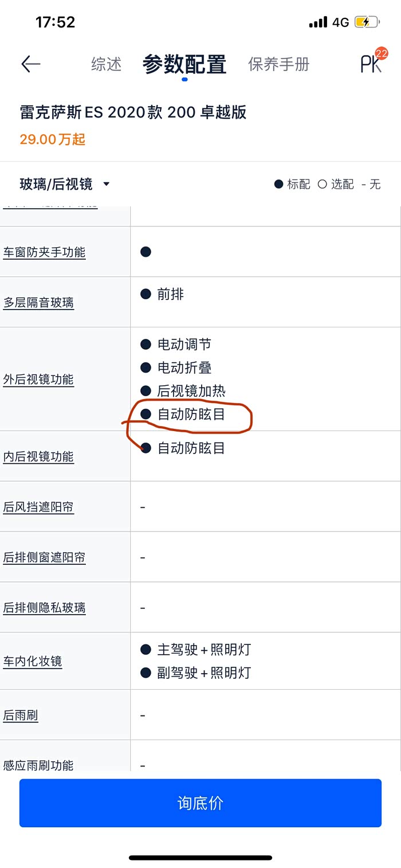This screenshot has width=401, height=868.
Task: Tap the cellular signal bars icon
Action: 318,22
